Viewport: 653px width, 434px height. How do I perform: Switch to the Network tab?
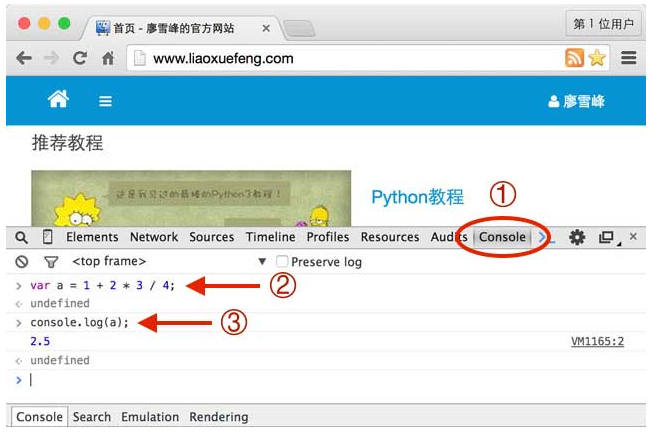[153, 238]
